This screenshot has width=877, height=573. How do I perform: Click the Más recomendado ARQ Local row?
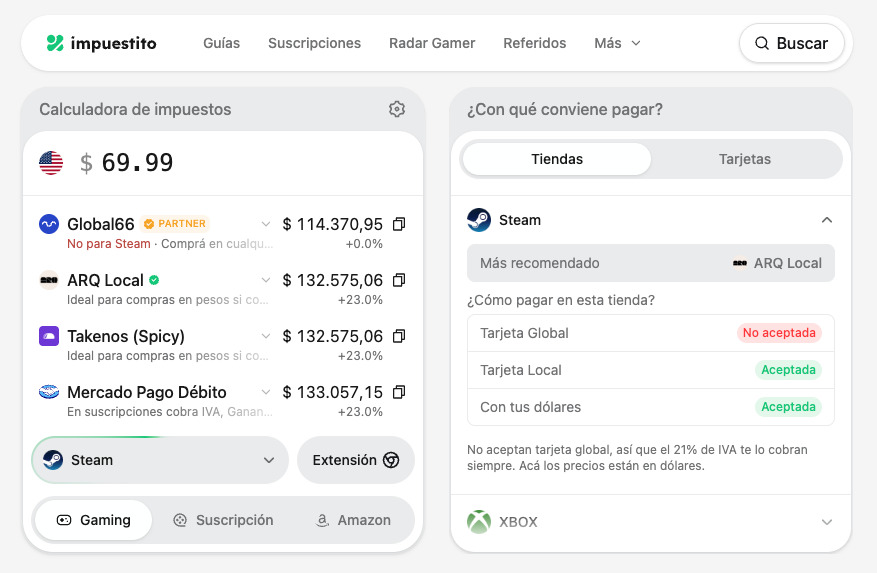point(650,263)
